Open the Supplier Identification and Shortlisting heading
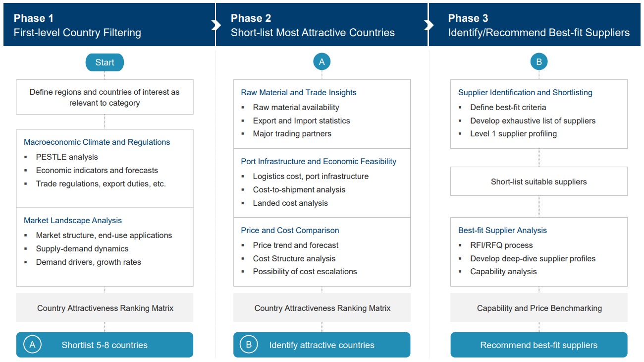Image resolution: width=644 pixels, height=362 pixels. (525, 93)
